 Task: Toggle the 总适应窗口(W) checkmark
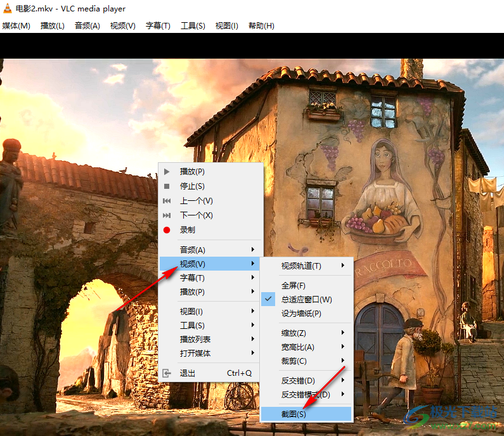click(268, 299)
